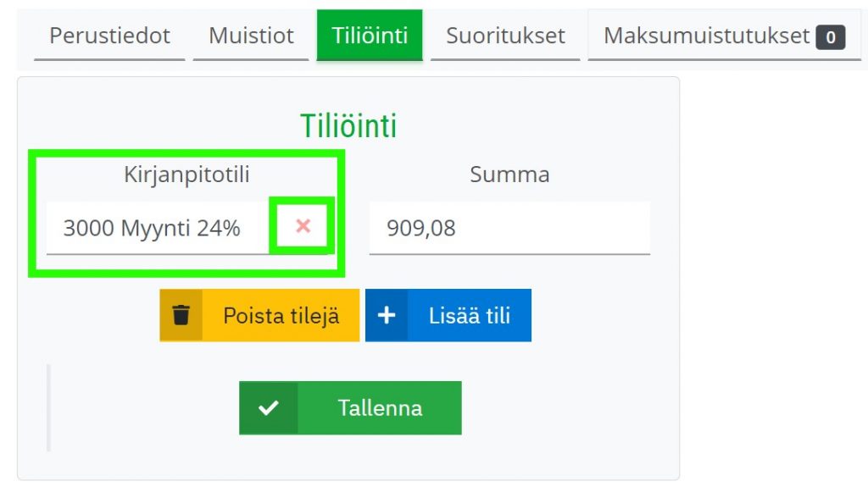Image resolution: width=868 pixels, height=487 pixels.
Task: Open the Maksumuistutukset tab
Action: pos(724,36)
